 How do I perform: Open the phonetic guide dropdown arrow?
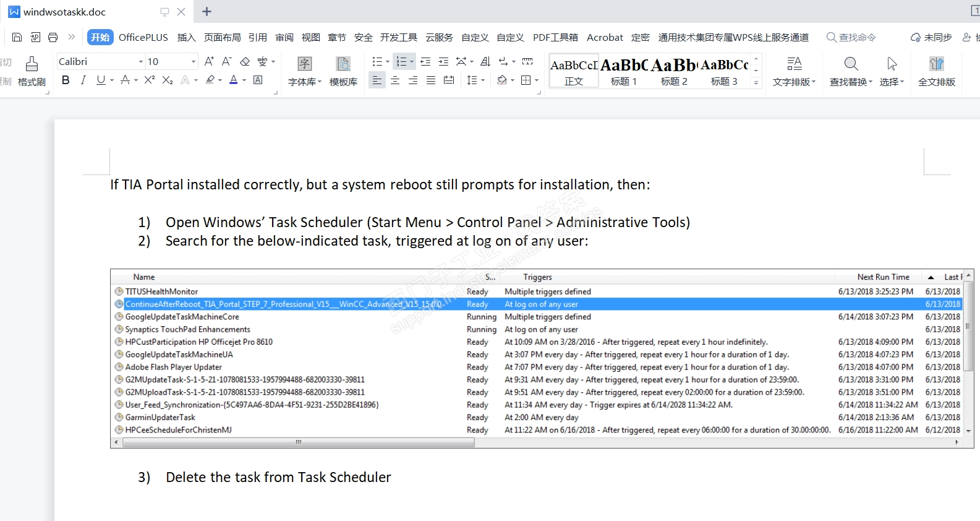pos(273,61)
